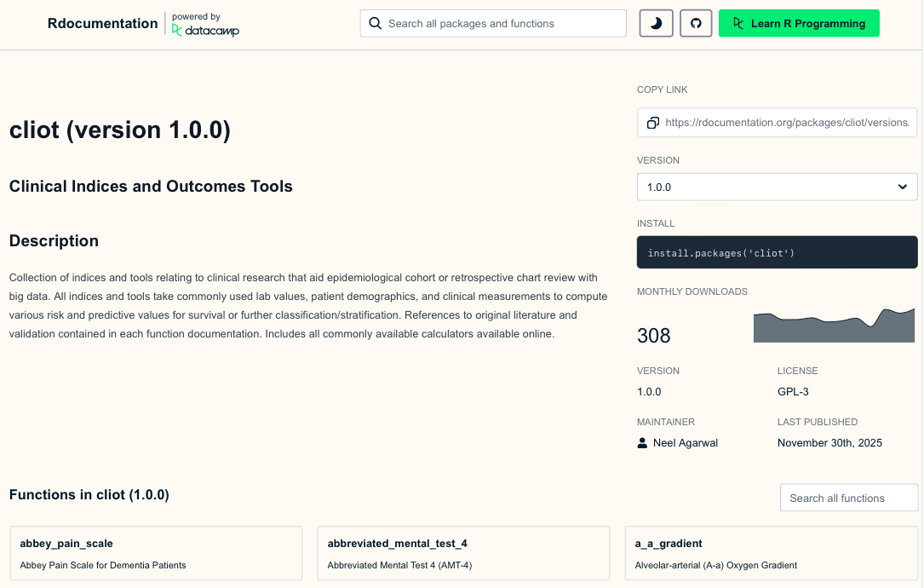Click the magnifying glass search icon
Image resolution: width=924 pixels, height=588 pixels.
[x=375, y=24]
